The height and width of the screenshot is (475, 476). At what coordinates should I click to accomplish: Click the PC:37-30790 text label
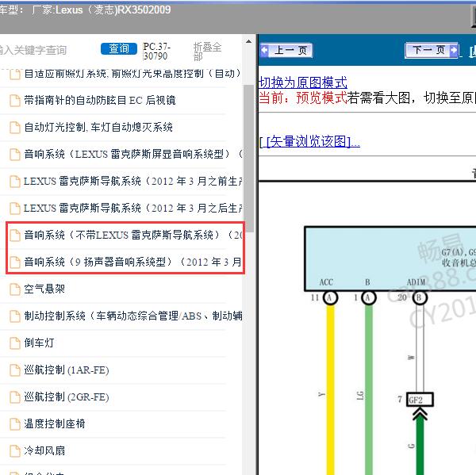(157, 51)
